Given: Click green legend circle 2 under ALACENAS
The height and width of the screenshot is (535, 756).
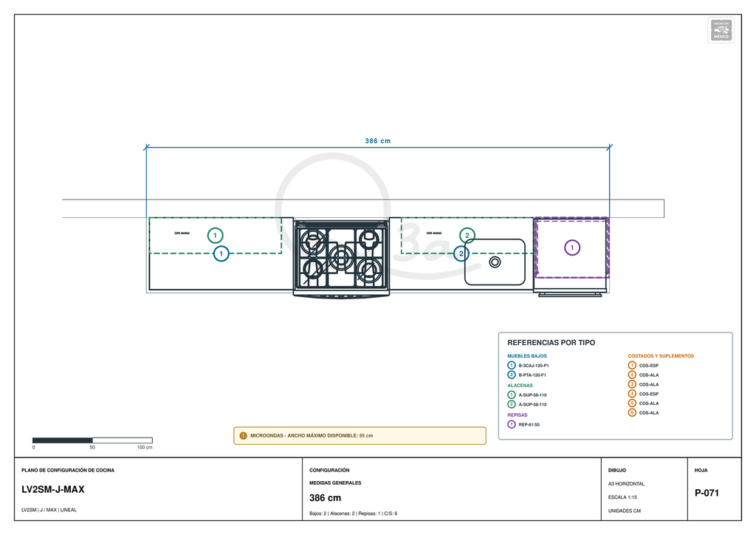Looking at the screenshot, I should tap(512, 404).
